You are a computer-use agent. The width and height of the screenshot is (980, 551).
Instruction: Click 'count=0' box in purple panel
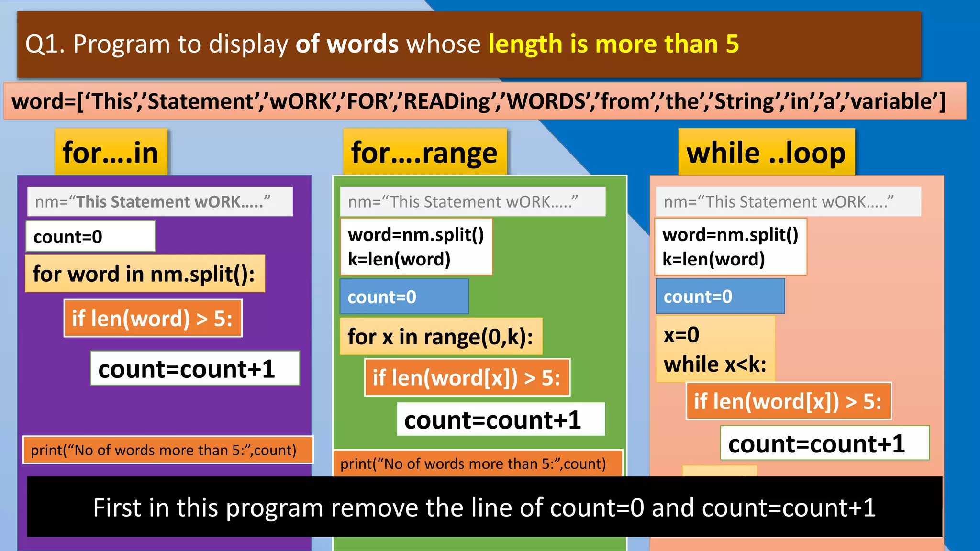tap(90, 237)
